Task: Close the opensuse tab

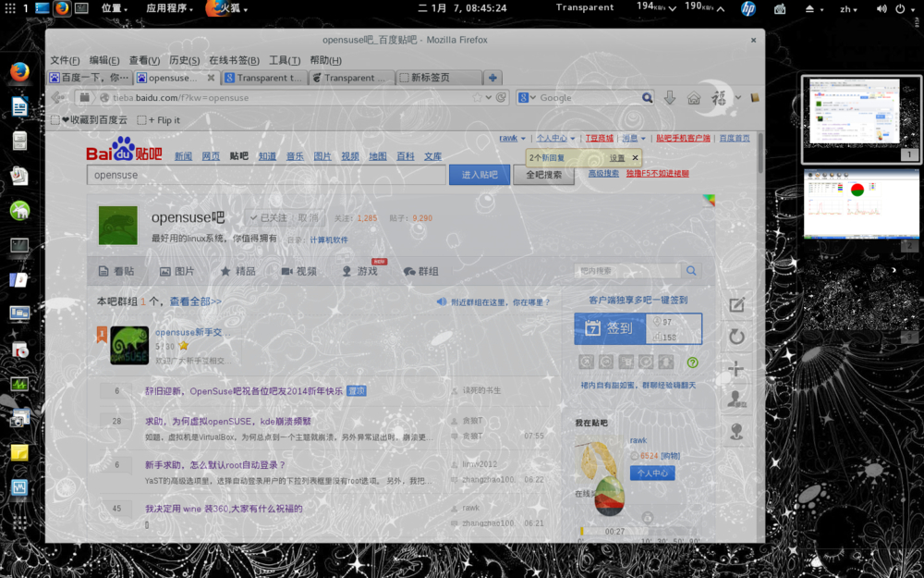Action: (211, 78)
